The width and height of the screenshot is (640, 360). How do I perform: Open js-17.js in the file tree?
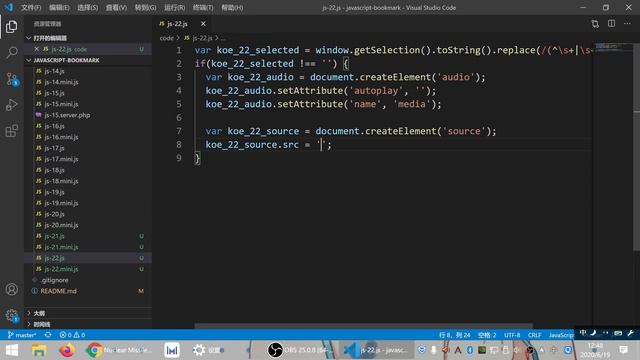[55, 148]
